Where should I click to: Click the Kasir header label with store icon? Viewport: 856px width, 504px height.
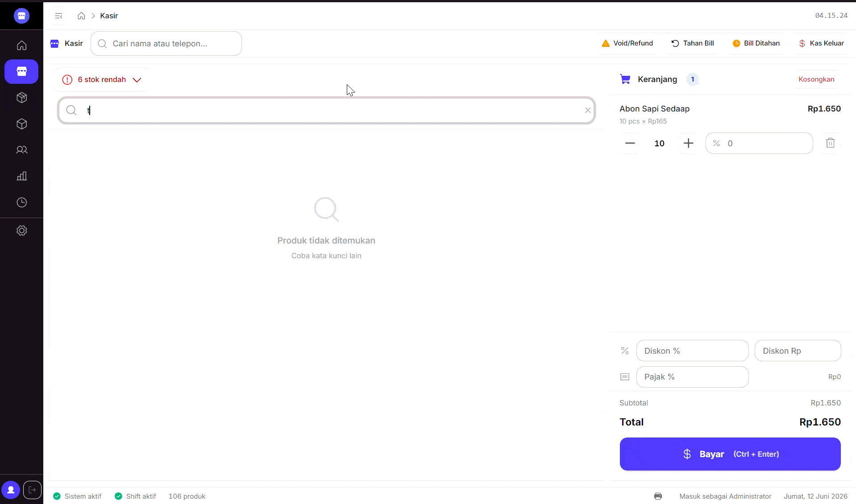(66, 43)
